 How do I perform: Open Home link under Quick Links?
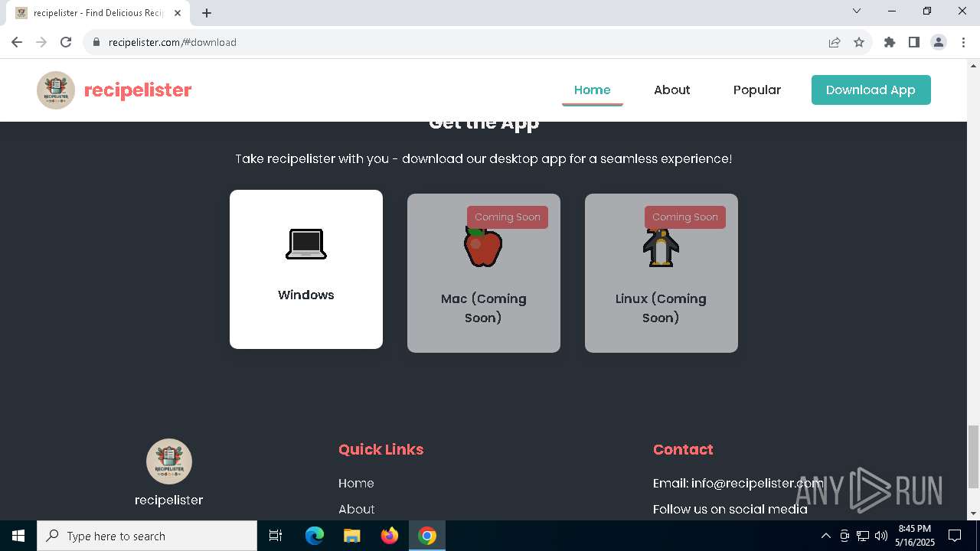click(x=356, y=483)
